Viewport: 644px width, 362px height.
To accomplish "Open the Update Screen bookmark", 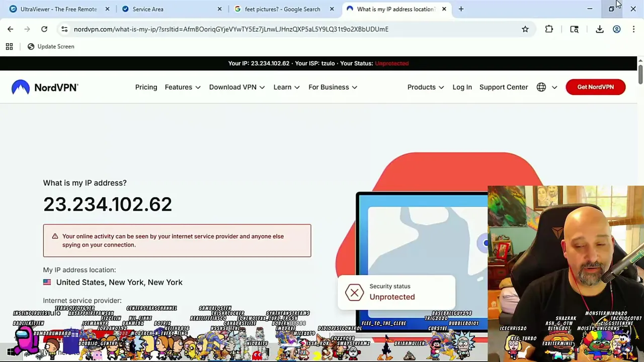I will click(51, 46).
